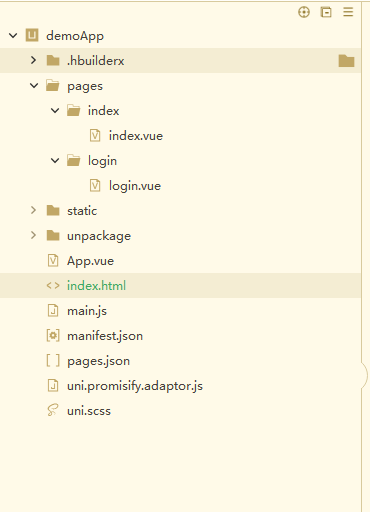Collapse the demoApp project tree

[13, 35]
